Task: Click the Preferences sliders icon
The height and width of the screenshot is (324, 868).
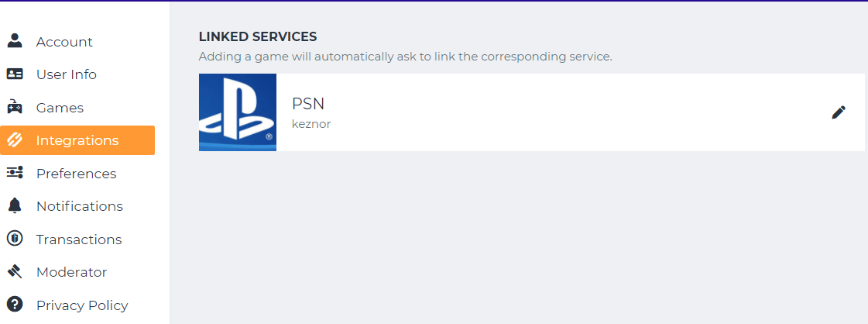Action: pos(15,174)
